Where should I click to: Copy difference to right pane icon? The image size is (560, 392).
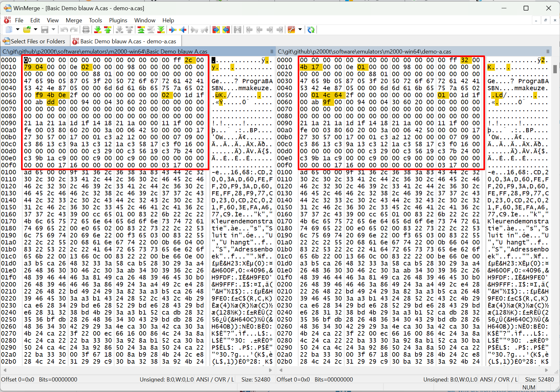[x=173, y=30]
